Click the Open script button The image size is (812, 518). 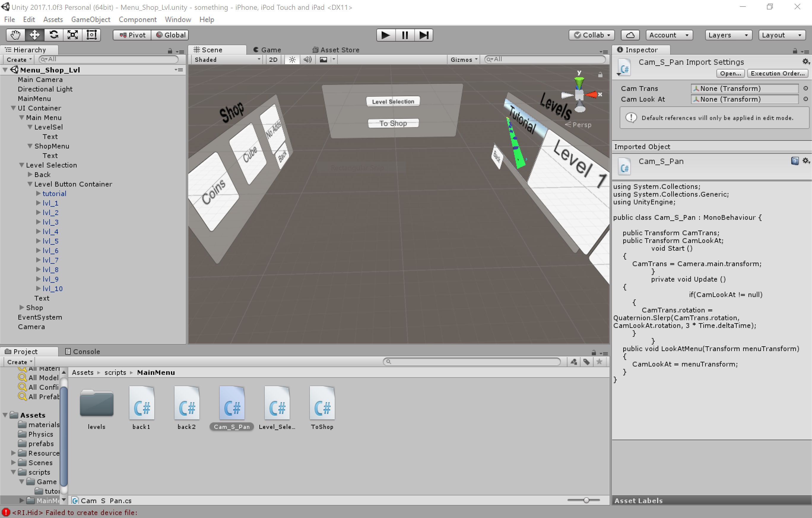(730, 73)
